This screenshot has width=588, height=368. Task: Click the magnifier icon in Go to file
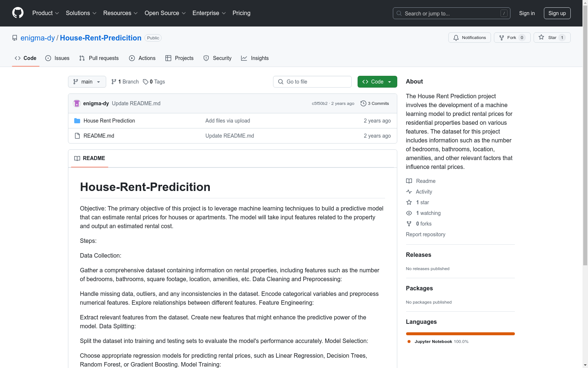tap(281, 82)
